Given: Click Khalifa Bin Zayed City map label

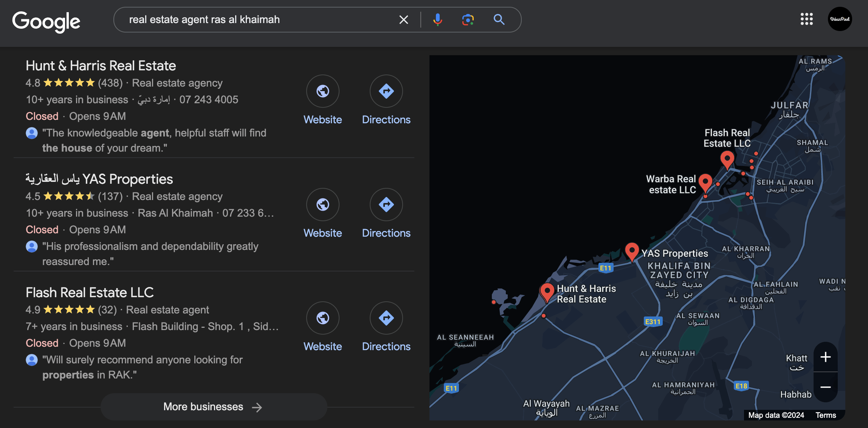Looking at the screenshot, I should pos(679,280).
